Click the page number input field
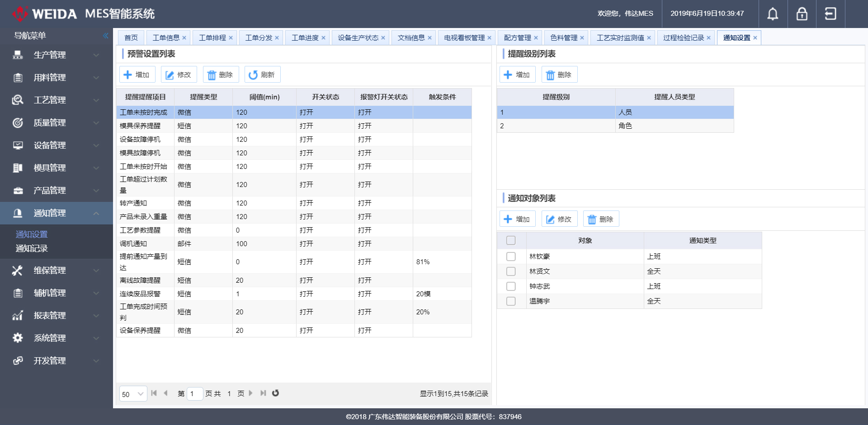868x425 pixels. (x=195, y=394)
